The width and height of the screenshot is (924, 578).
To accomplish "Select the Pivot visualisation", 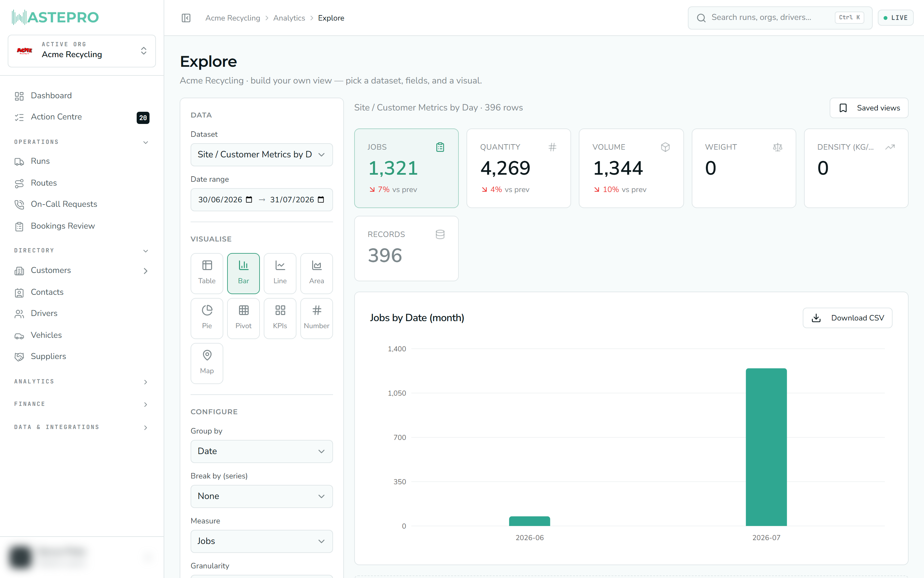I will click(244, 319).
